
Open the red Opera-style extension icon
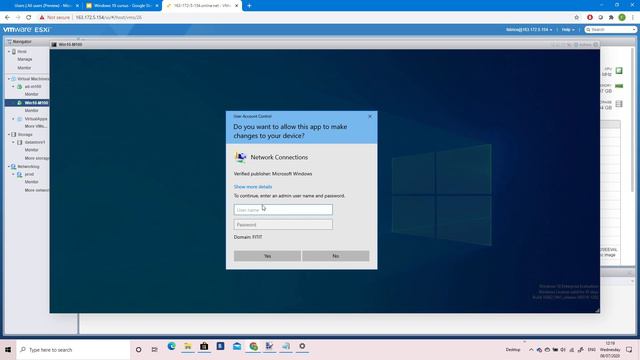pos(589,18)
